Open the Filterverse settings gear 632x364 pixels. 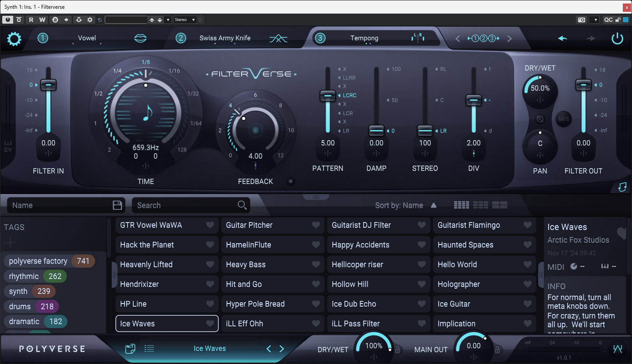tap(14, 39)
